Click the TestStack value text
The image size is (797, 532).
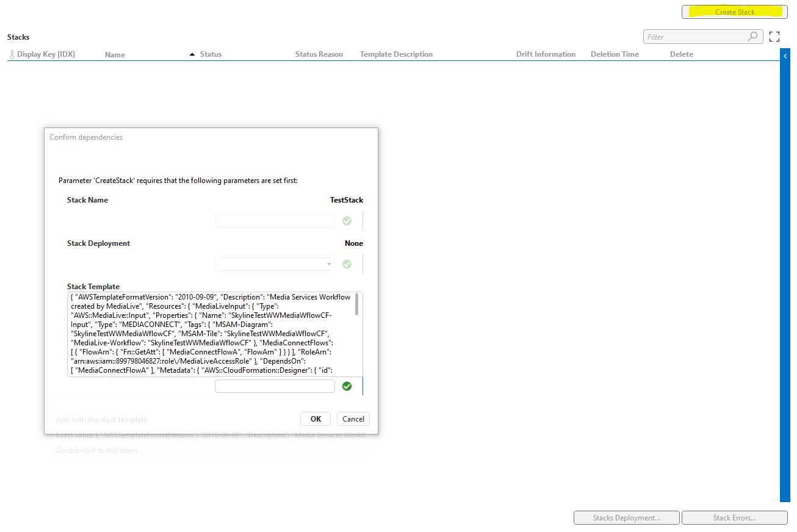347,200
